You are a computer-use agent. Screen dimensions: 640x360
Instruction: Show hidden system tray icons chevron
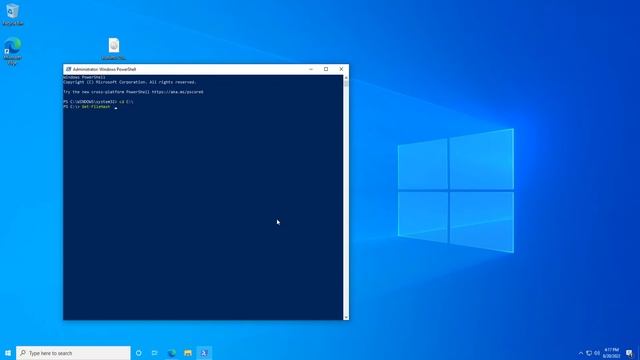[x=581, y=353]
